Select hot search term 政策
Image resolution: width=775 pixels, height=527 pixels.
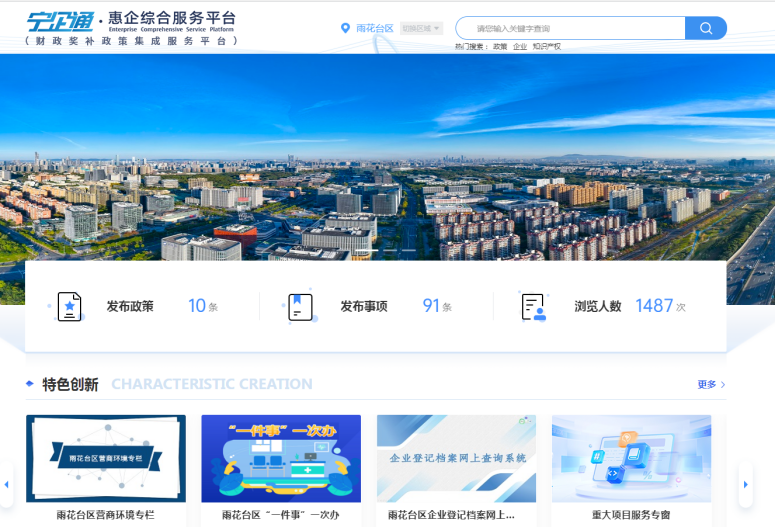click(500, 46)
